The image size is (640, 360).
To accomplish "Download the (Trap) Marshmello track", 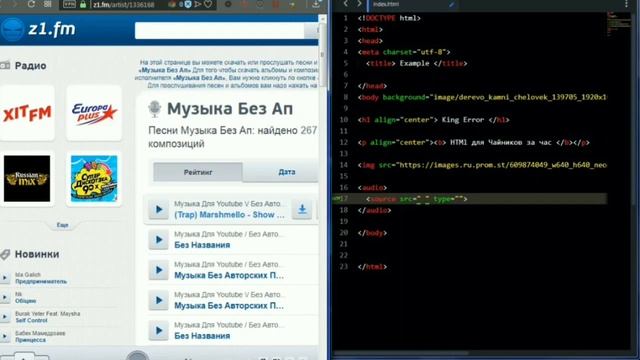I will coord(302,209).
